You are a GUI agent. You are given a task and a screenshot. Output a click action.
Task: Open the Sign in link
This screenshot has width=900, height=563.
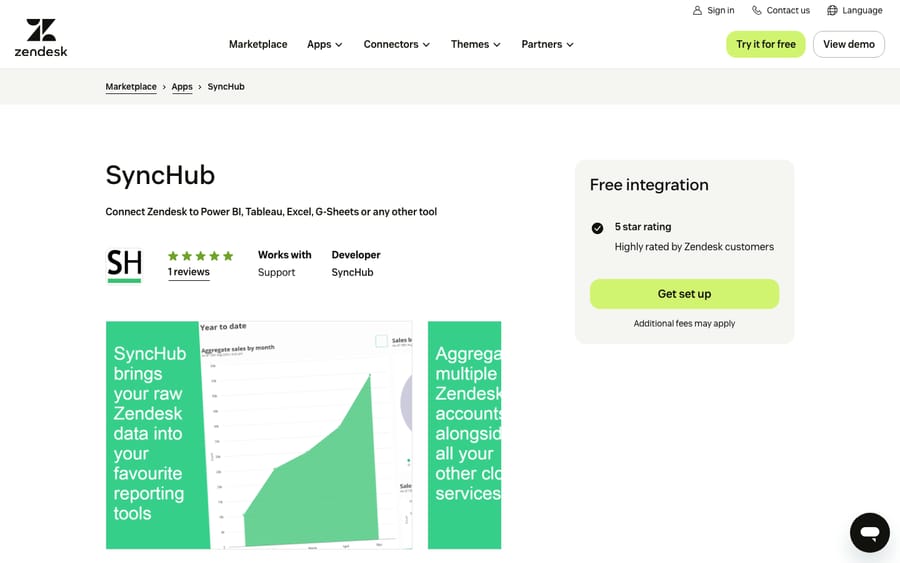[x=713, y=10]
